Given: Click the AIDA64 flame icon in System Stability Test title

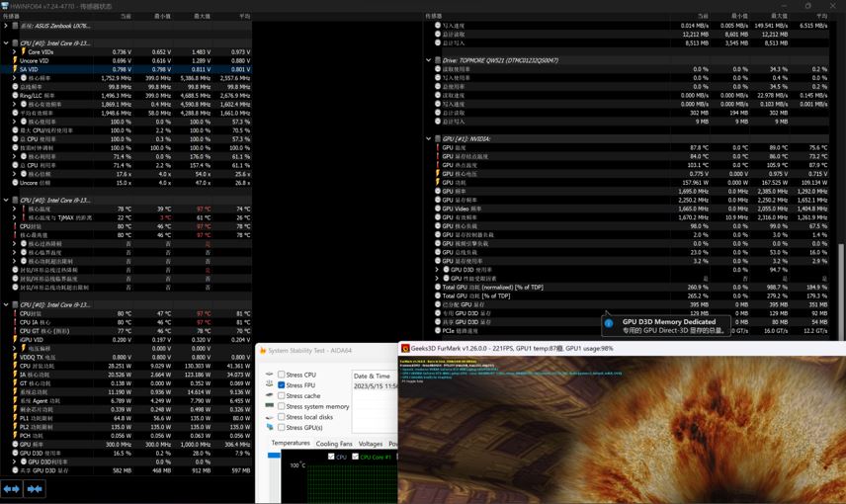Looking at the screenshot, I should [263, 351].
